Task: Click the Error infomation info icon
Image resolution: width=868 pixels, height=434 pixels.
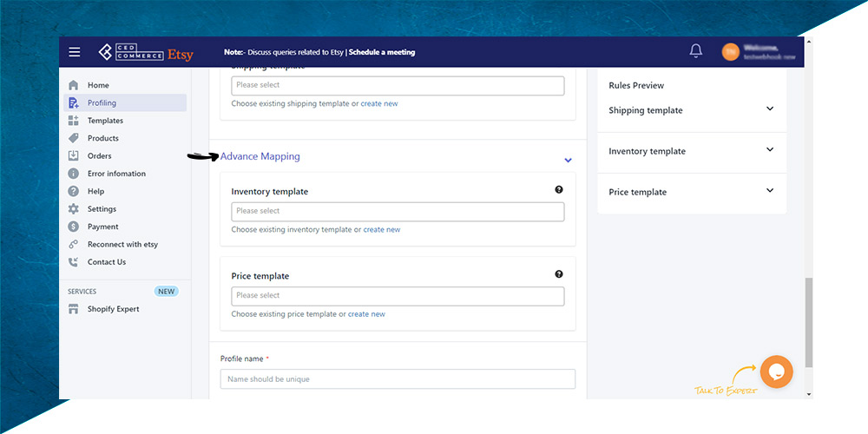Action: click(x=73, y=174)
